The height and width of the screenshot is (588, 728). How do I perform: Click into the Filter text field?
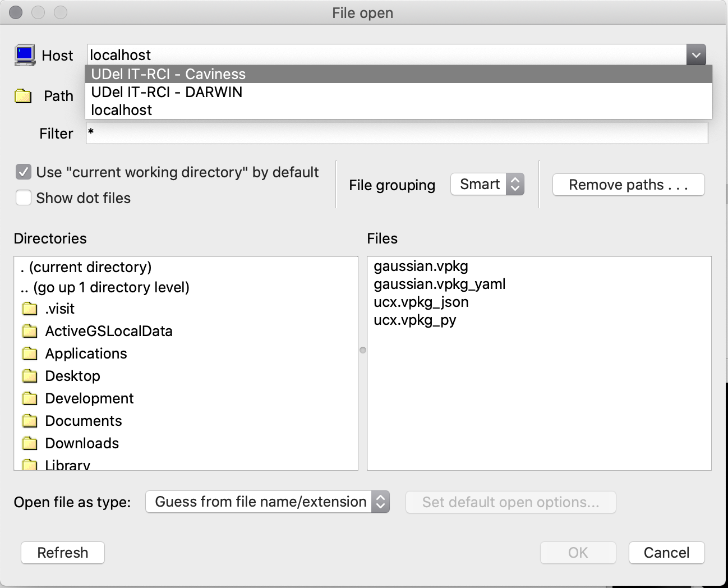click(x=397, y=134)
